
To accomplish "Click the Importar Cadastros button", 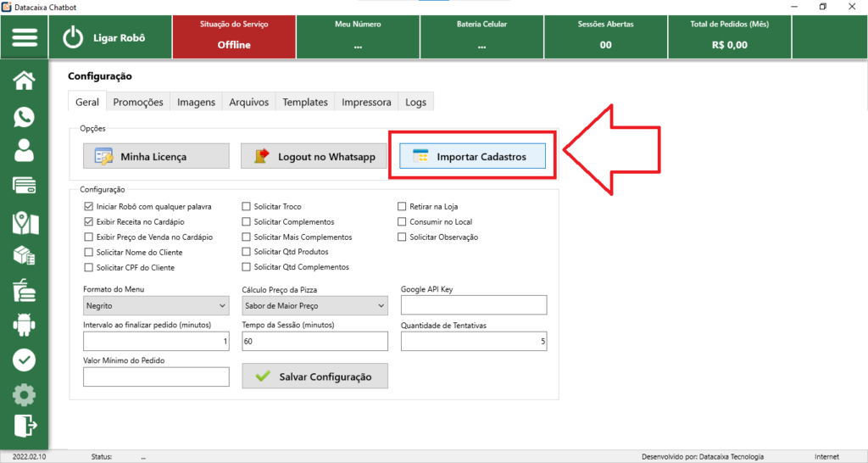I will coord(472,157).
